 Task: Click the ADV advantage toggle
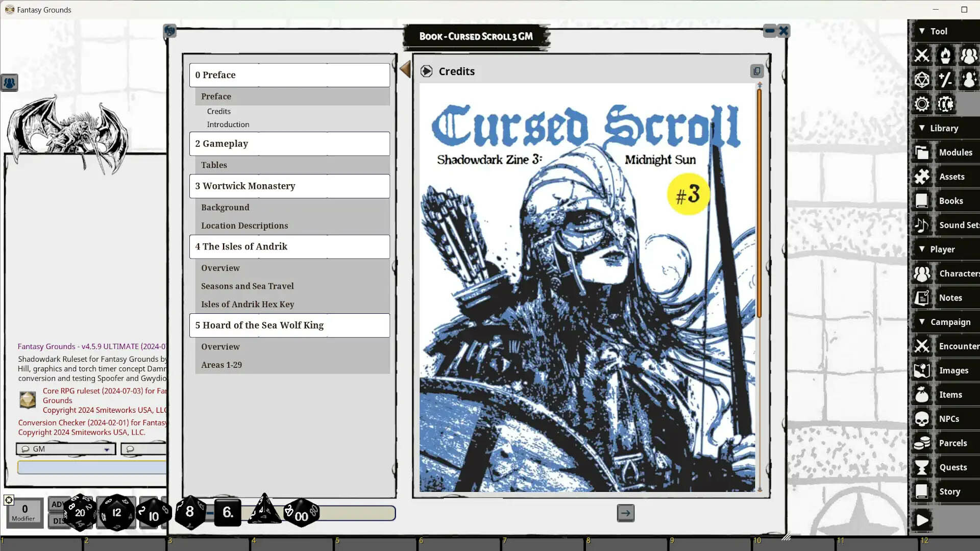pyautogui.click(x=57, y=504)
